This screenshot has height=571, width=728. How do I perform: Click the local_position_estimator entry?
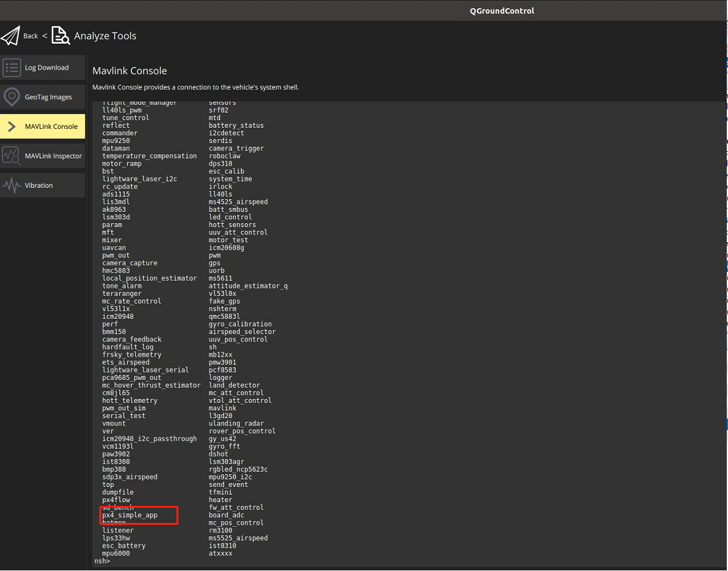coord(149,278)
